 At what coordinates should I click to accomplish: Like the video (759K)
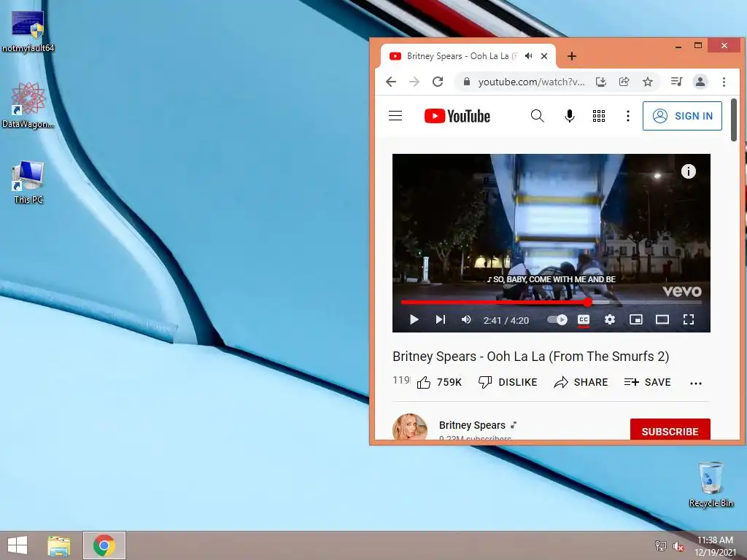point(439,382)
